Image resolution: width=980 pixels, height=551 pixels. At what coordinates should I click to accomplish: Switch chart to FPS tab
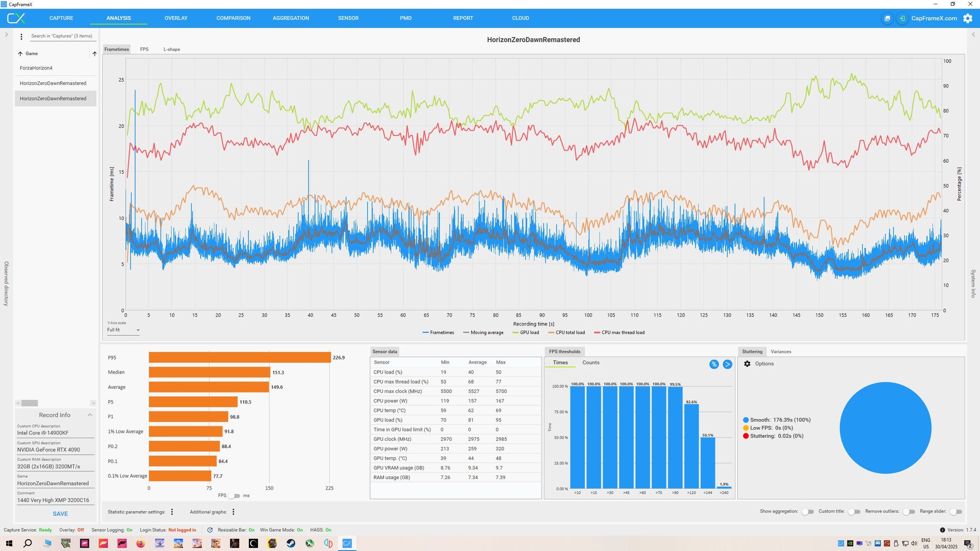click(x=144, y=50)
